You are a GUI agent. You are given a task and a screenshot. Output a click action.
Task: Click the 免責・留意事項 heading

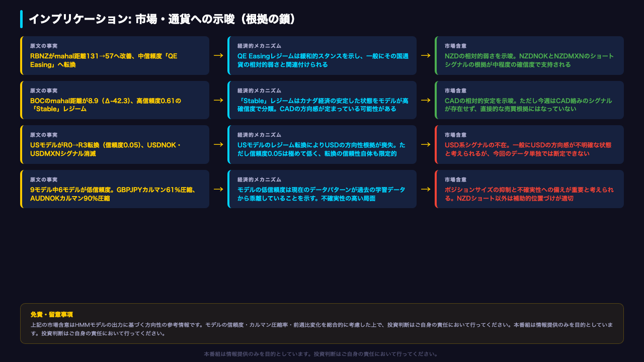point(52,315)
